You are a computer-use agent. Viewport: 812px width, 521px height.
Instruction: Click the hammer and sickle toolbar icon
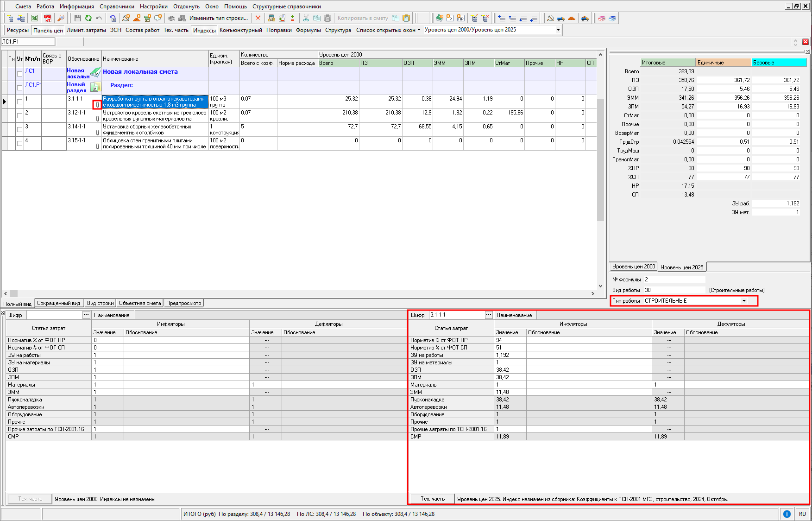click(550, 18)
